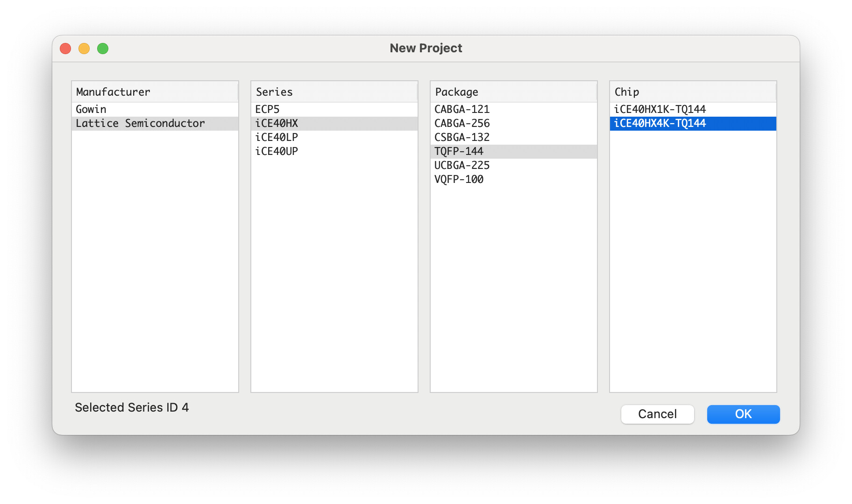852x504 pixels.
Task: Select the VQFP-100 package
Action: point(514,179)
